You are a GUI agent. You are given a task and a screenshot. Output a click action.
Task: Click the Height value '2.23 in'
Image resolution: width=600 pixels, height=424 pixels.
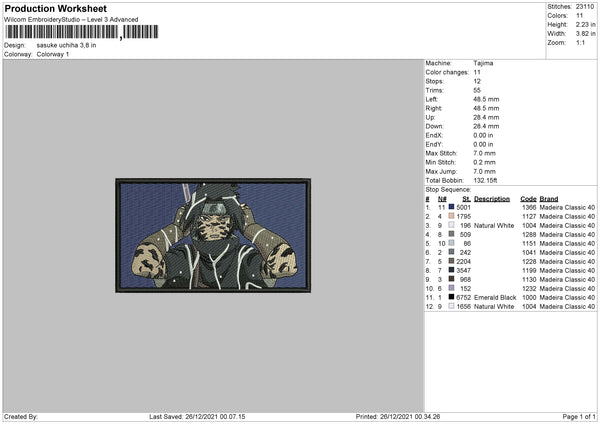point(585,24)
